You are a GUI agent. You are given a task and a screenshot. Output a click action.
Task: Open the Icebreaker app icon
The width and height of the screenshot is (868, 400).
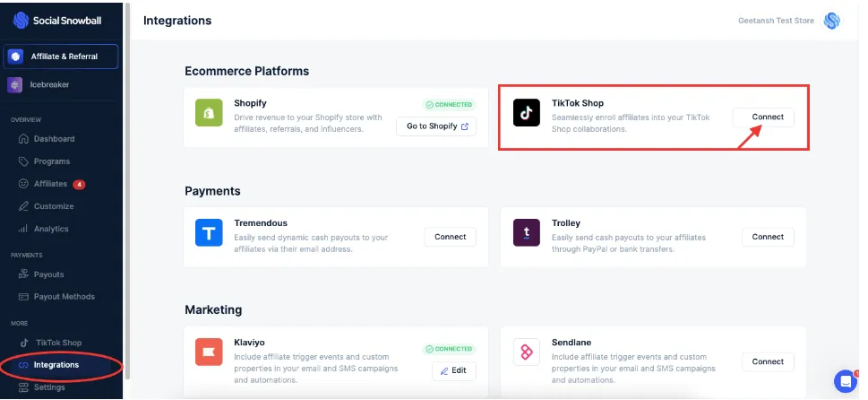[x=15, y=85]
